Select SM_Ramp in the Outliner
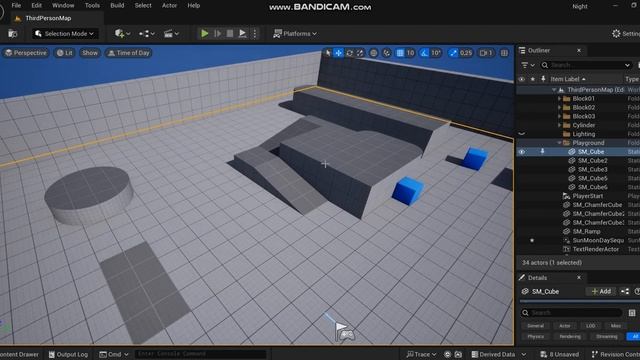Screen dimensions: 640x360 pos(586,231)
